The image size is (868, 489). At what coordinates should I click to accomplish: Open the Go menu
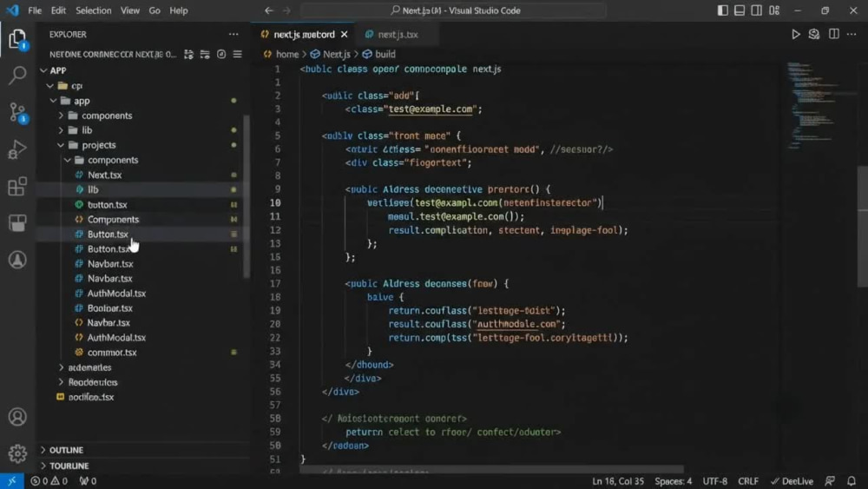coord(155,10)
